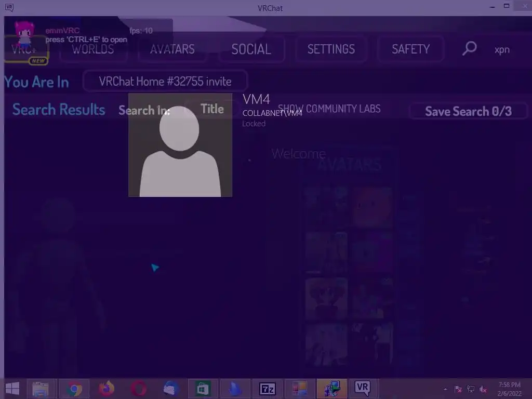Open Google Chrome from taskbar
This screenshot has height=399, width=532.
(x=74, y=389)
